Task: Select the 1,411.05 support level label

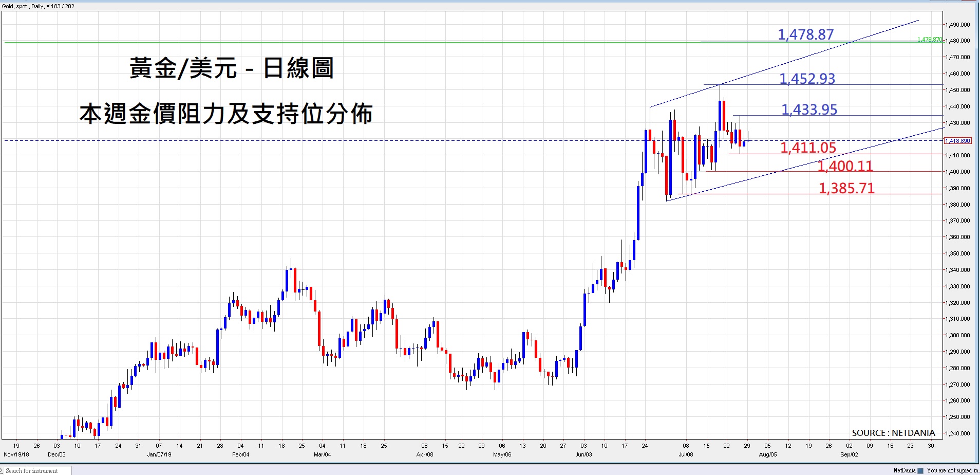Action: coord(808,148)
